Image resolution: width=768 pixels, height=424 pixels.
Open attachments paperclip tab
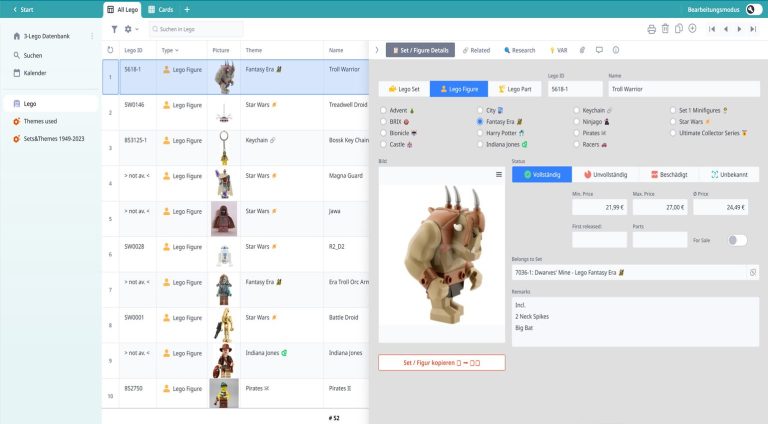[x=582, y=50]
